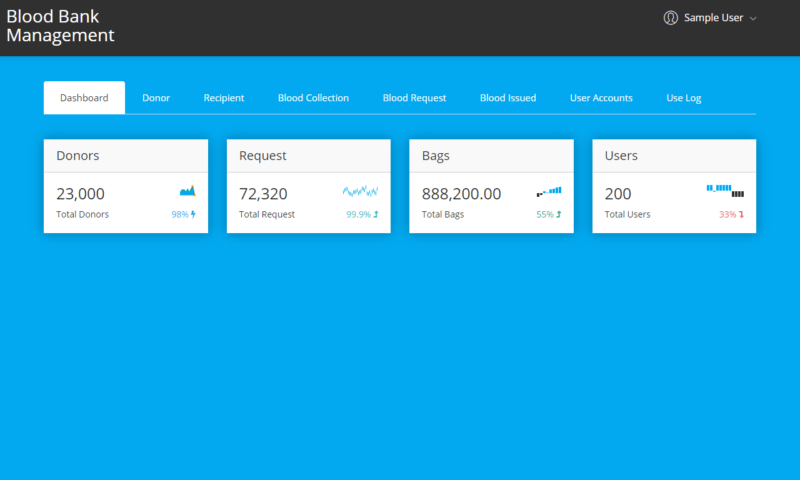The width and height of the screenshot is (800, 480).
Task: Click the 23,000 Total Donors figure
Action: (80, 194)
